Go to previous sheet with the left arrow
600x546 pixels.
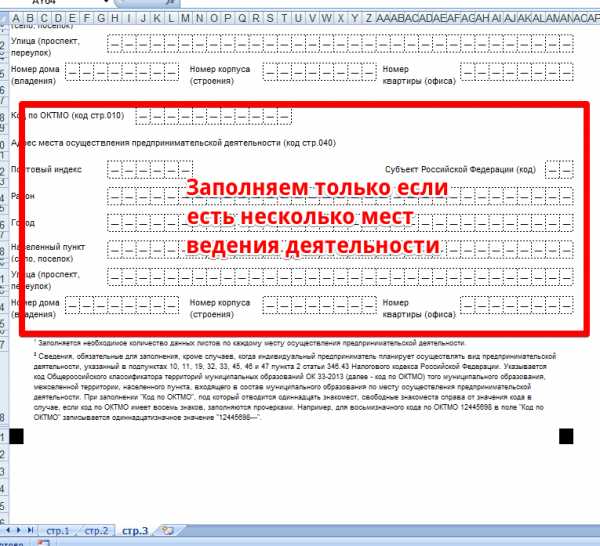[8, 530]
